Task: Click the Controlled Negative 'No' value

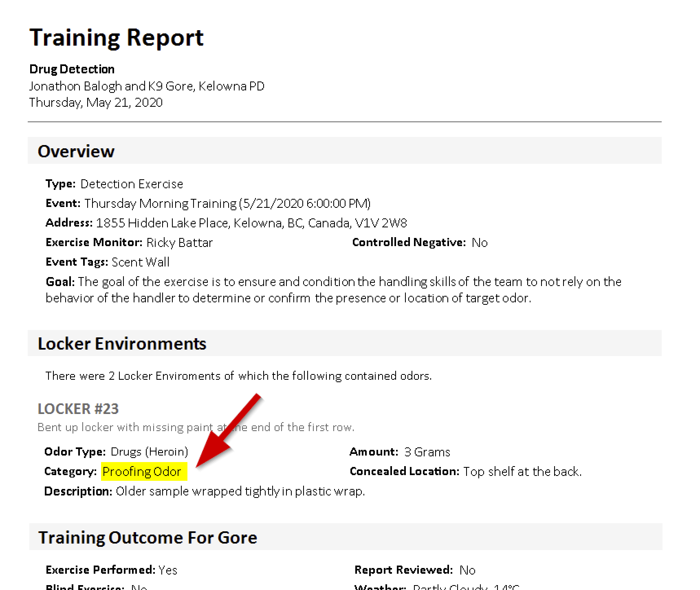Action: pyautogui.click(x=480, y=242)
